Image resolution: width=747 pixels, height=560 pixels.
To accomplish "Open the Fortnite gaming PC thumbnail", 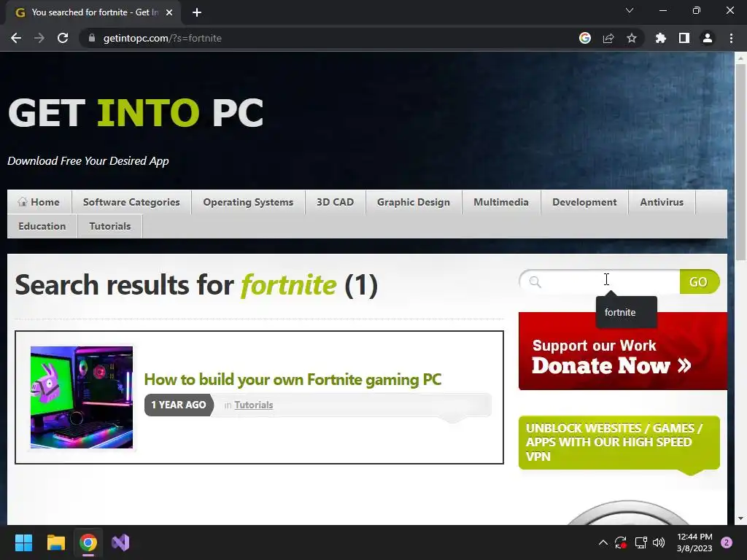I will [x=82, y=397].
